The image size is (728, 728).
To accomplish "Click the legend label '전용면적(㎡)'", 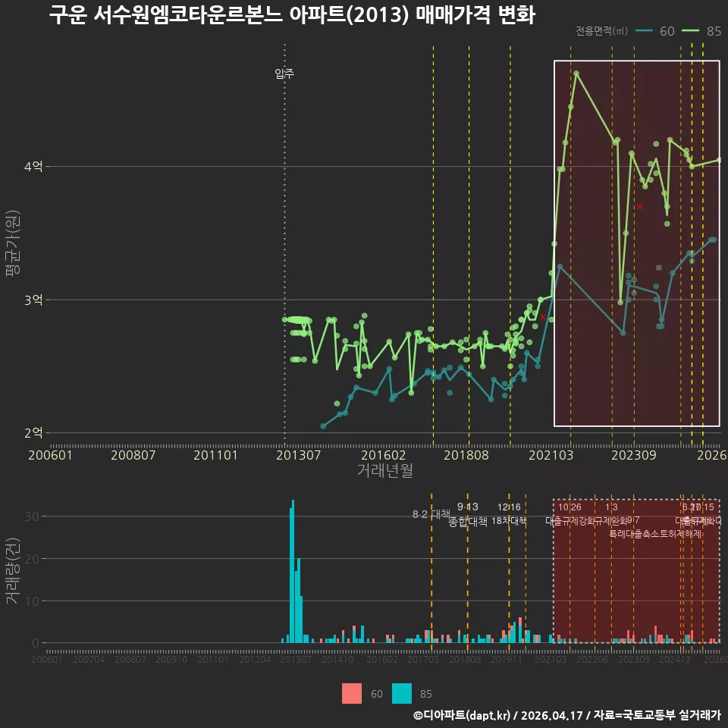I will tap(601, 31).
